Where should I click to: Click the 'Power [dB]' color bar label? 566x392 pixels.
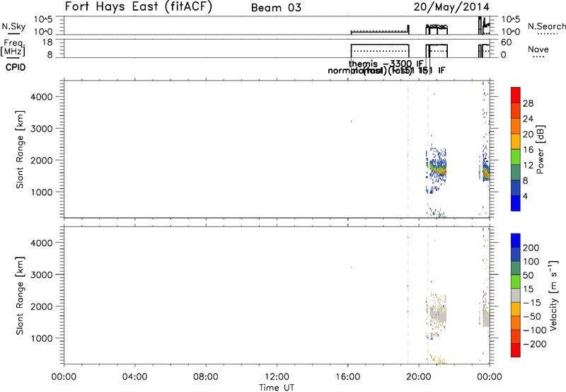coord(540,149)
